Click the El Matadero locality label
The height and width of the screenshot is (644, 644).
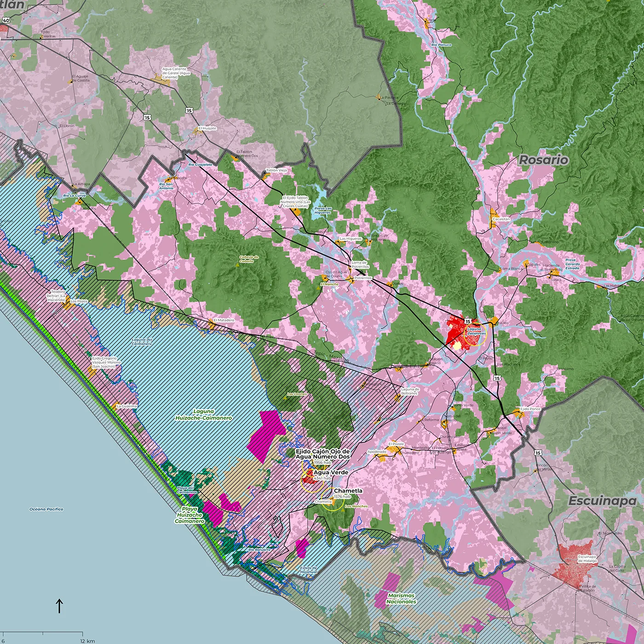(x=224, y=320)
